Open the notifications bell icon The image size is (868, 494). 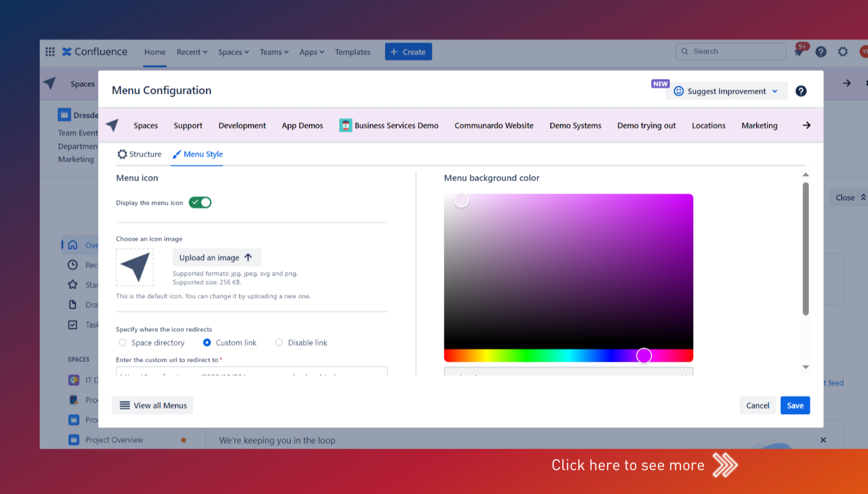pyautogui.click(x=799, y=52)
